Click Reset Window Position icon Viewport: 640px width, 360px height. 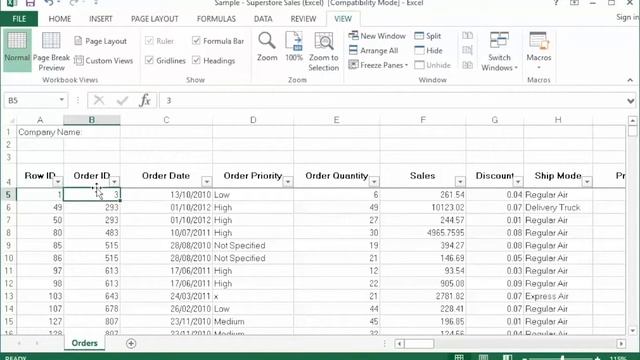468,65
